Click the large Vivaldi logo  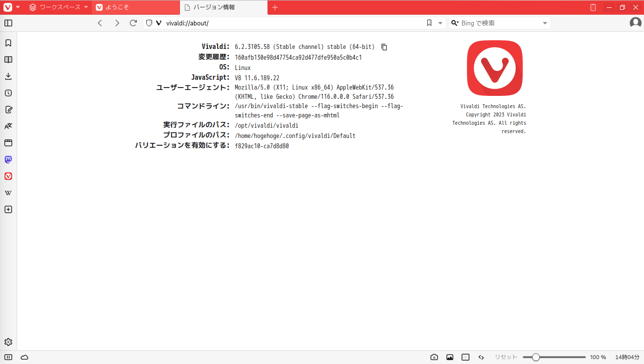click(494, 68)
